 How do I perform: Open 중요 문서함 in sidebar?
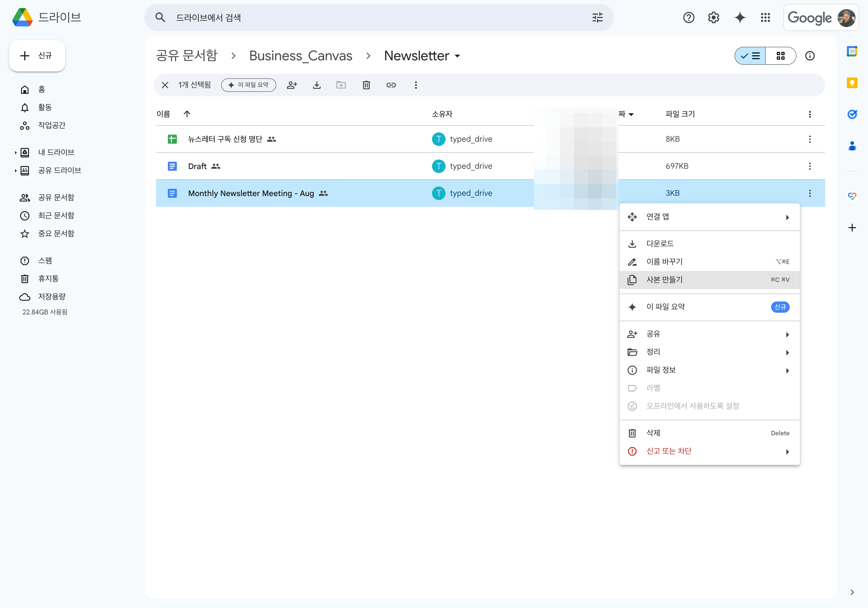56,234
